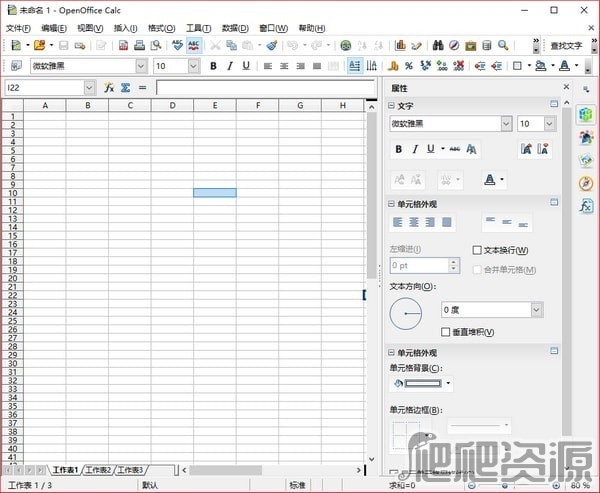Open a file with the Open icon

tap(39, 45)
